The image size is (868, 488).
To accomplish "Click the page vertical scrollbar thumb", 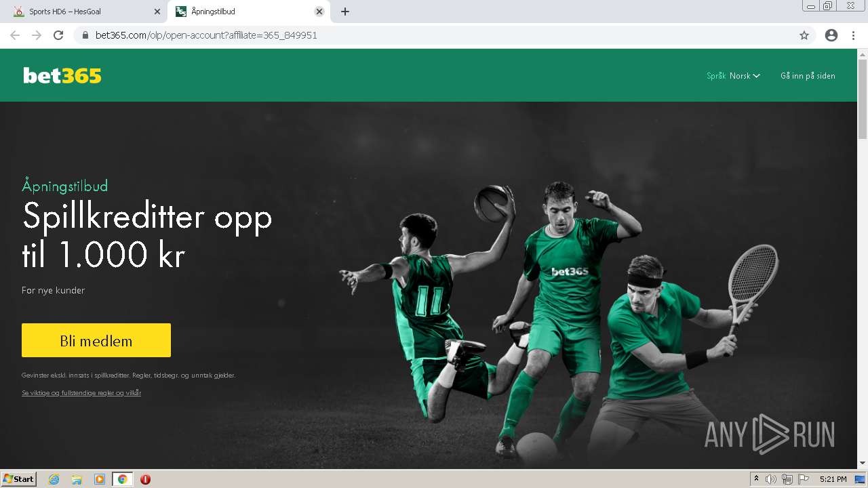I will pos(863,98).
